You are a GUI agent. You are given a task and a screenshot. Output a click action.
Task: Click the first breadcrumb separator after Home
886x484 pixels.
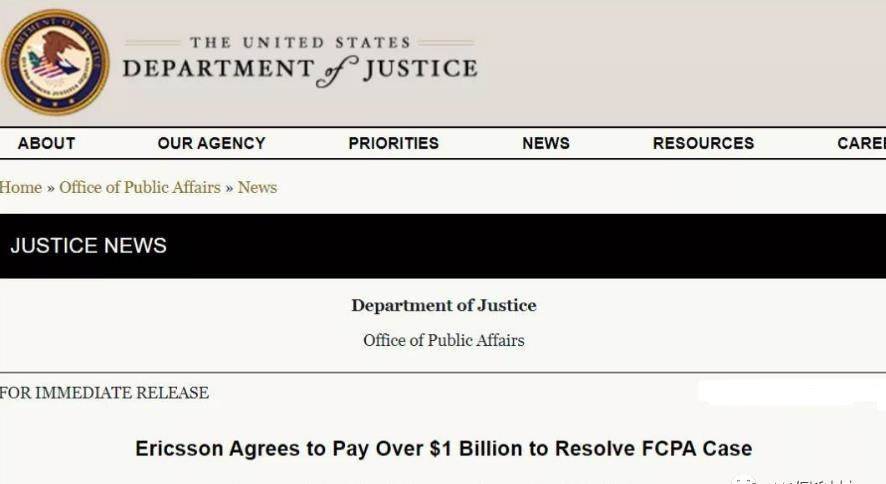pos(50,188)
